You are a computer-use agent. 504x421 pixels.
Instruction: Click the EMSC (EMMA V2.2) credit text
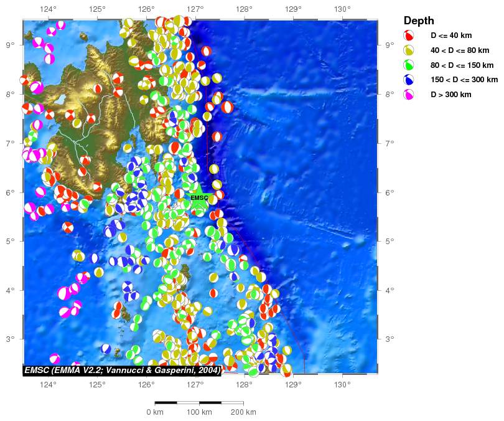[x=122, y=371]
